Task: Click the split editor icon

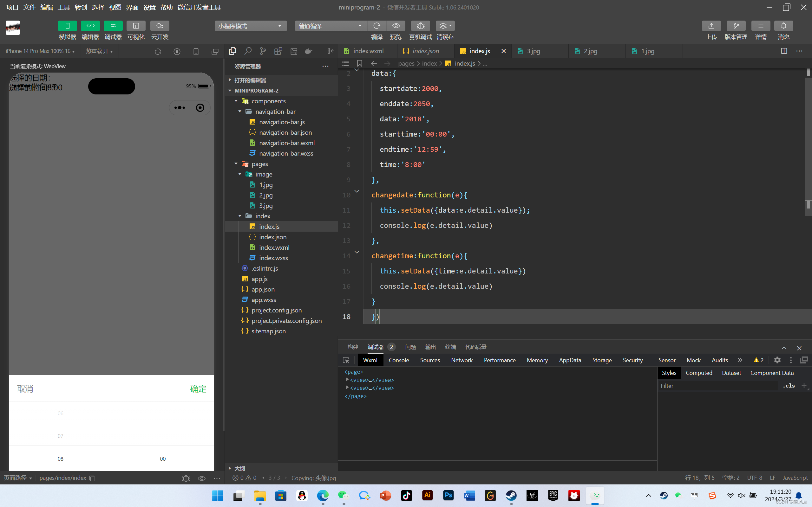Action: click(784, 51)
